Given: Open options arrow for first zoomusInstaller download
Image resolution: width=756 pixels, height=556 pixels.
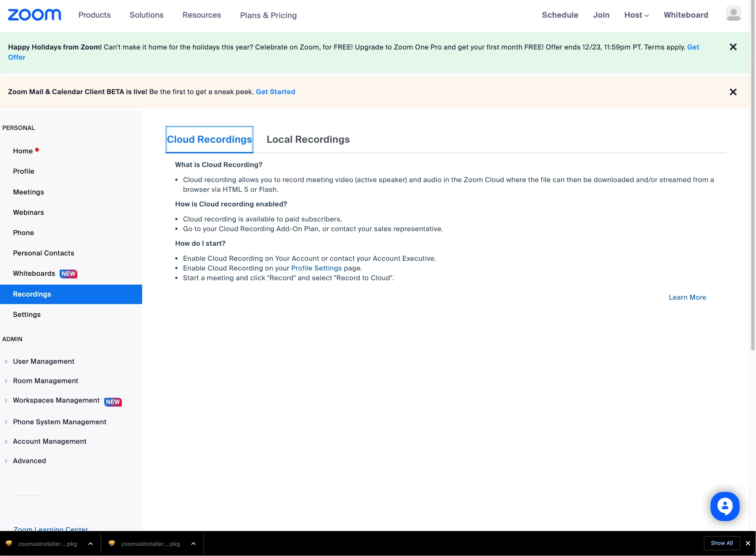Looking at the screenshot, I should (x=91, y=544).
